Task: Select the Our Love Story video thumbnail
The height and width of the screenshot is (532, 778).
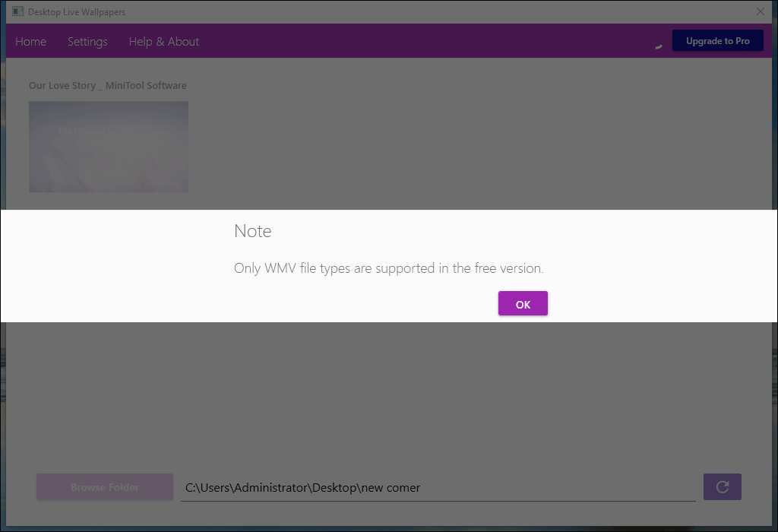Action: [x=109, y=147]
